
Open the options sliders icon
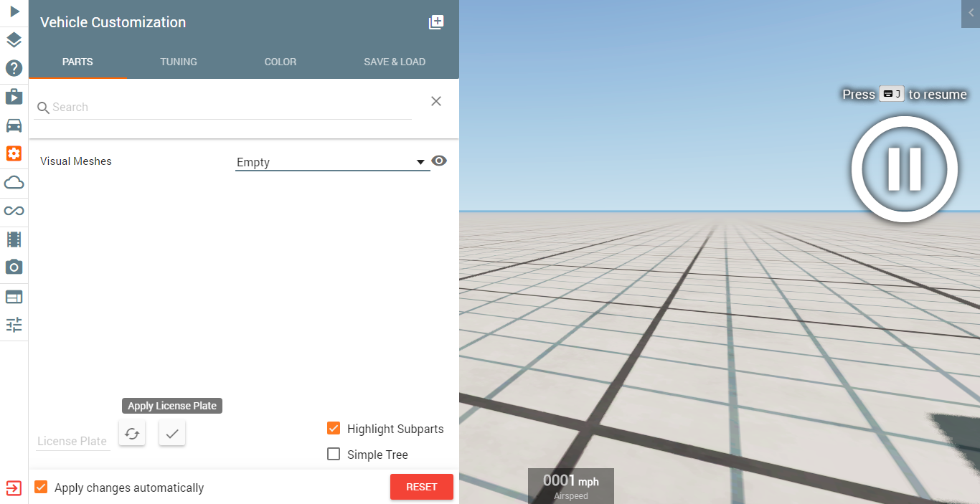pyautogui.click(x=14, y=325)
